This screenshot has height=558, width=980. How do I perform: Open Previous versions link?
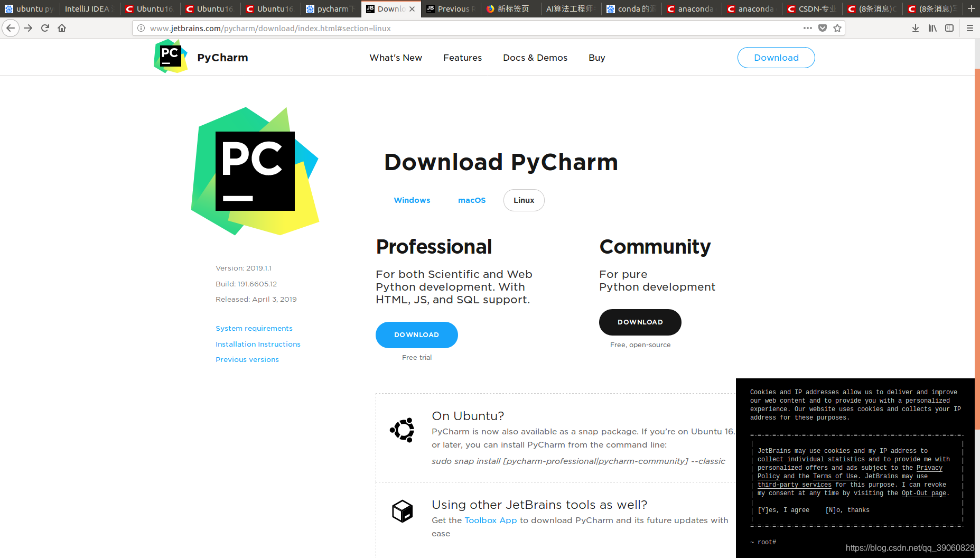[x=247, y=359]
